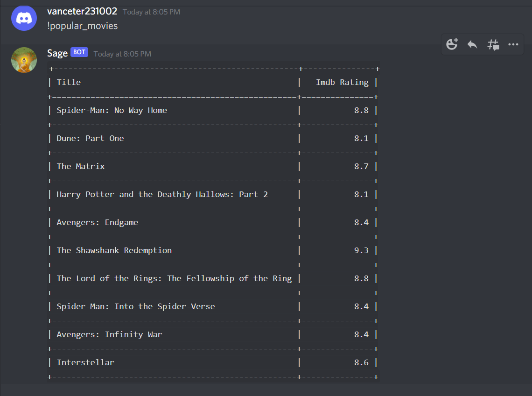Viewport: 532px width, 396px height.
Task: Open the Add Reaction emoji picker
Action: 452,44
